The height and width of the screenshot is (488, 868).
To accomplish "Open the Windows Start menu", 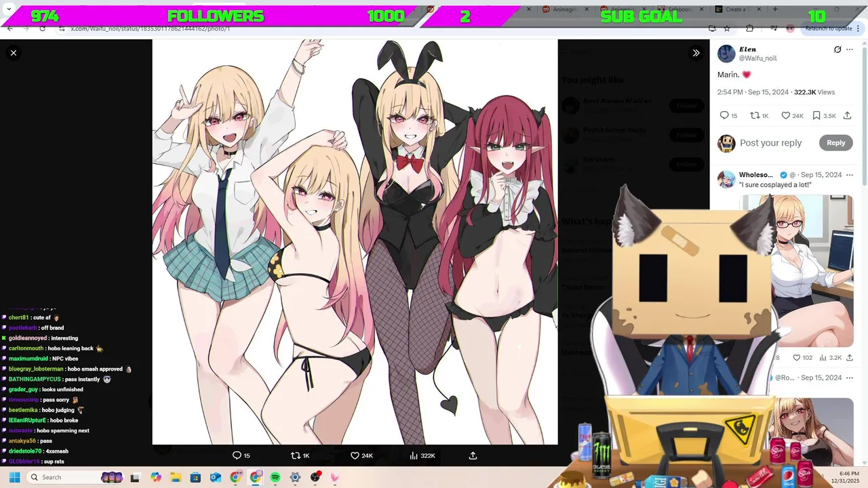I will tap(14, 477).
